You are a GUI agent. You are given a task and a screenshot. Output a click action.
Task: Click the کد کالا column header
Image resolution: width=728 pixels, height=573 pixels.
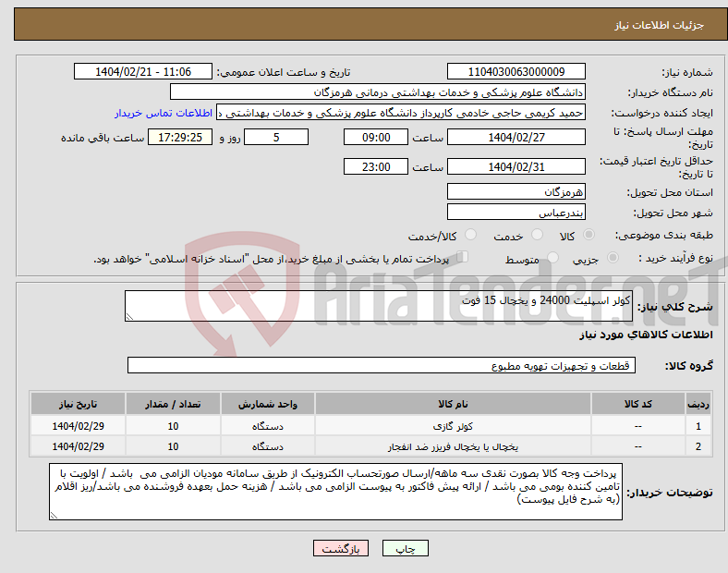(x=638, y=404)
